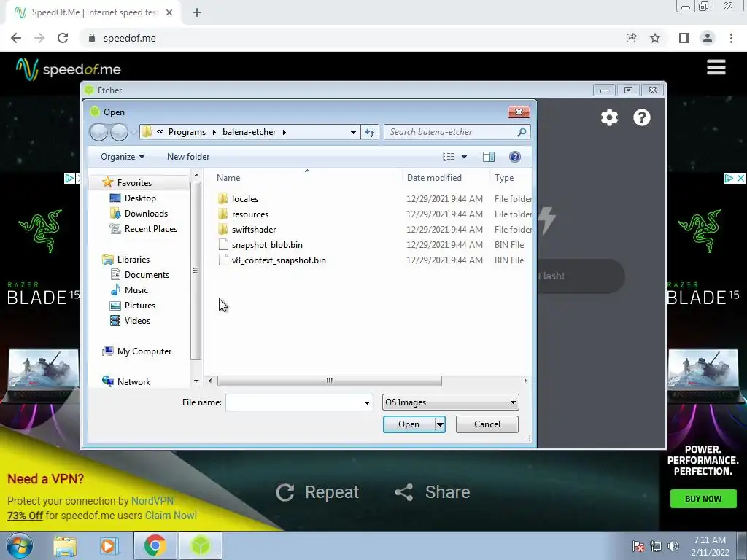
Task: Open the Windows Start menu
Action: point(20,545)
